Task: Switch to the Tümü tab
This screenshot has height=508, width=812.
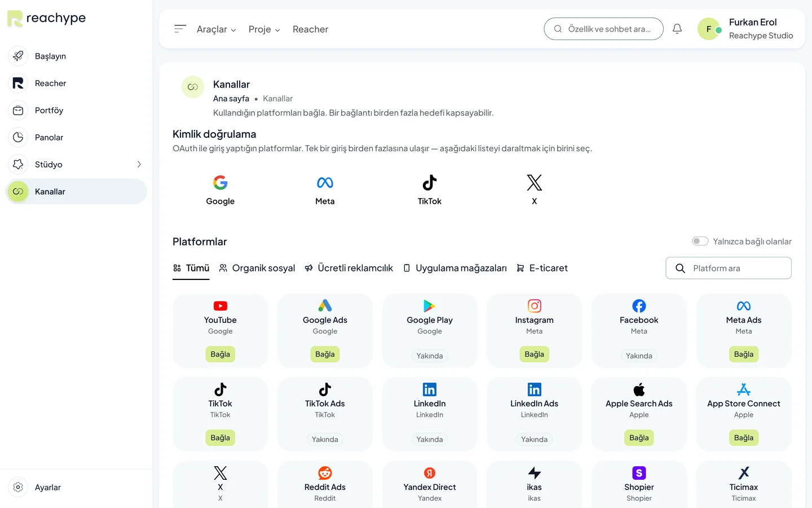Action: (191, 268)
